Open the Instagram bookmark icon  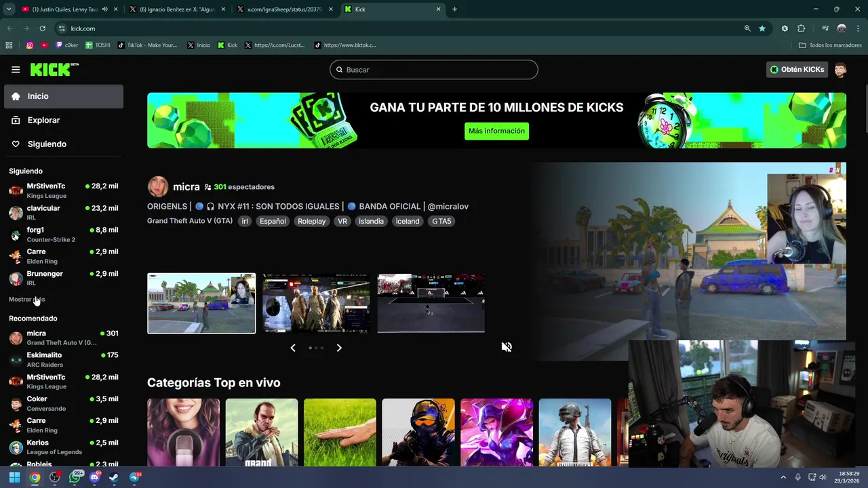click(29, 45)
